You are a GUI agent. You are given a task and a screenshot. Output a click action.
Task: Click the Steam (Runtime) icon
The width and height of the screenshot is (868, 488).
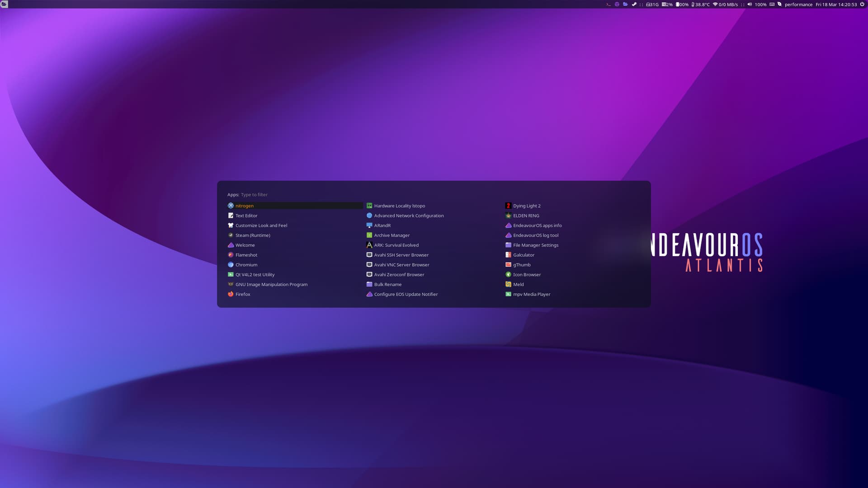231,235
